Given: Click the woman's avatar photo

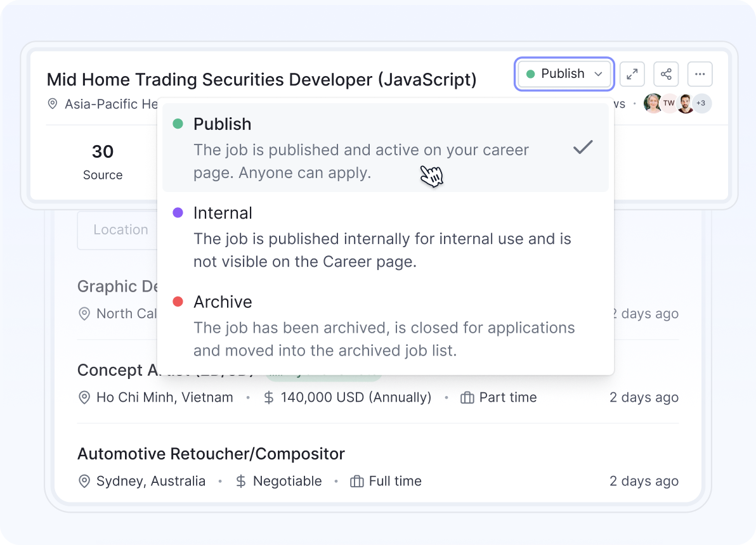Looking at the screenshot, I should [x=653, y=103].
